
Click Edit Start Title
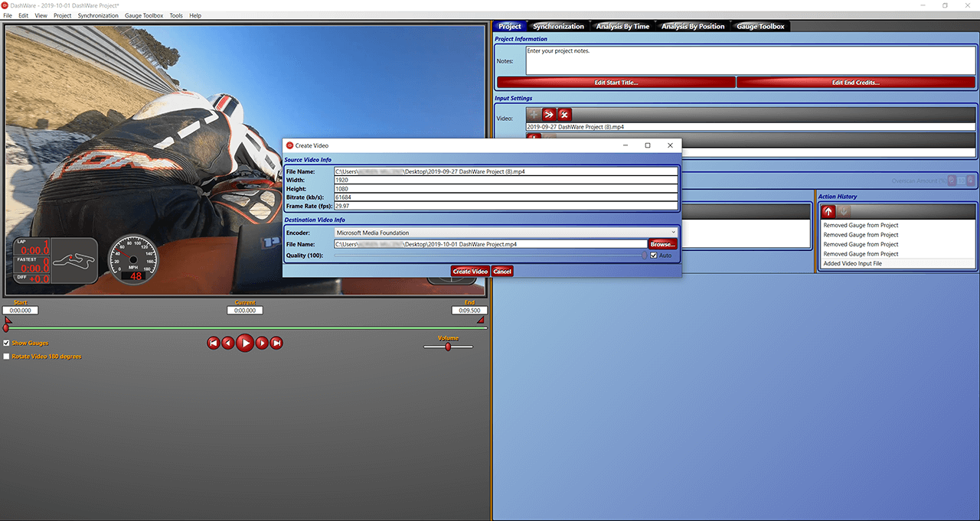coord(615,82)
